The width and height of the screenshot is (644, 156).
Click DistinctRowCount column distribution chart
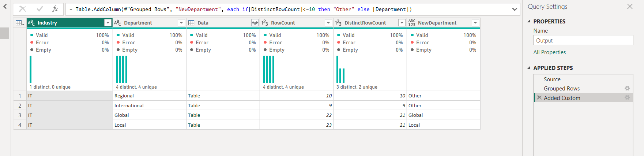[x=340, y=69]
